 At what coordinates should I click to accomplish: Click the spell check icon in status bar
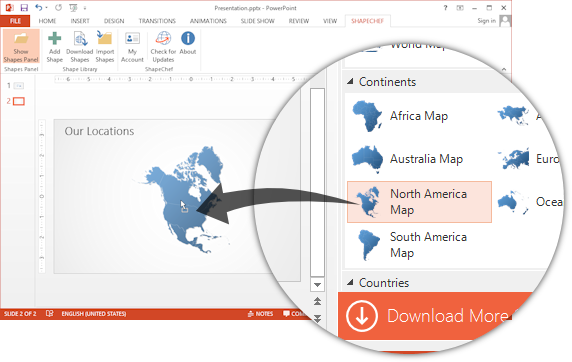(50, 313)
